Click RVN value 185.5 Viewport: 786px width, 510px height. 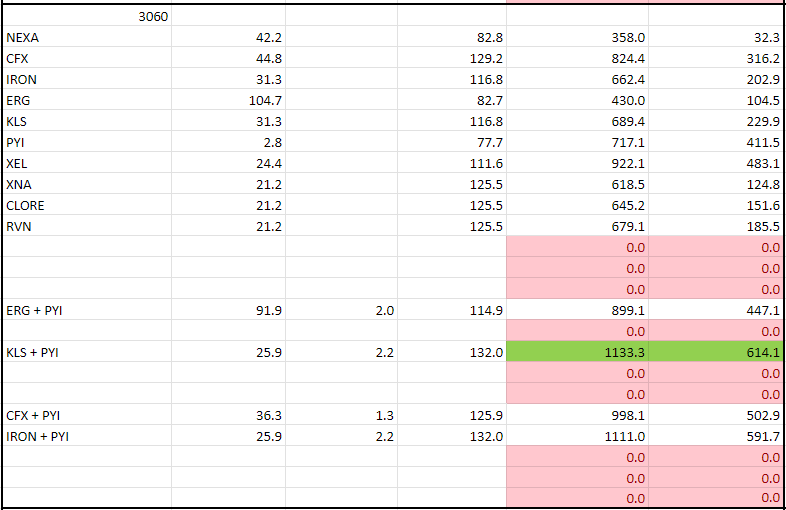point(716,226)
